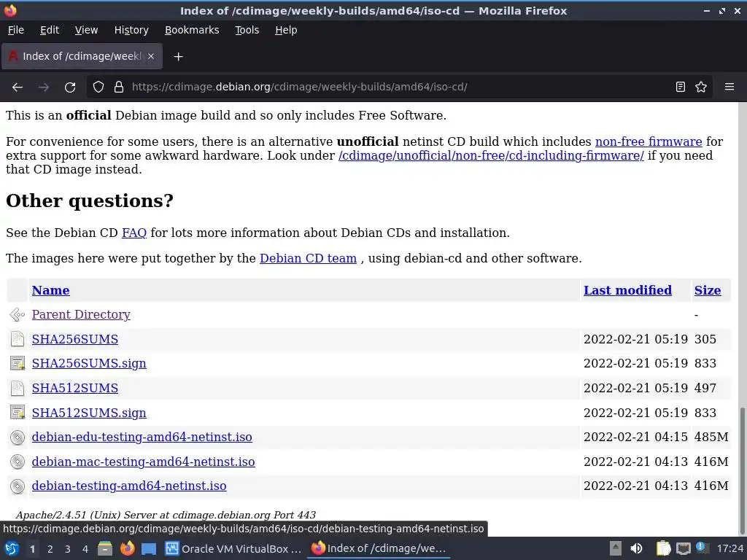Viewport: 747px width, 560px height.
Task: Open the File menu
Action: [16, 30]
